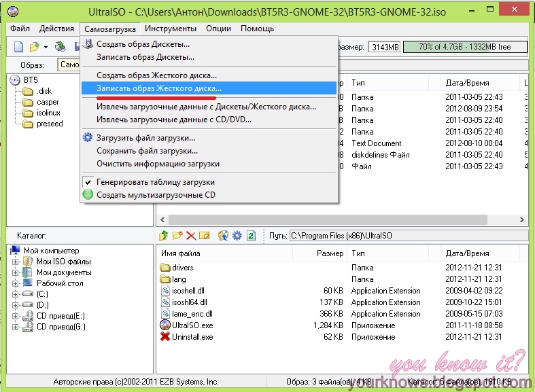Viewport: 535px width, 392px height.
Task: Click the 70% of 4.7GB capacity bar
Action: [x=465, y=47]
